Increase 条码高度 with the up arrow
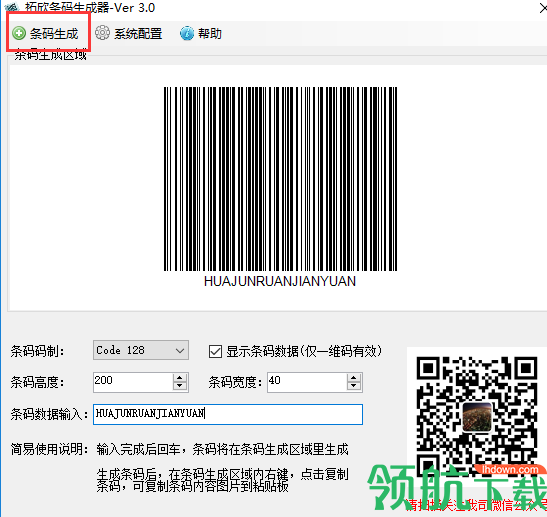Screen dimensions: 547x517 click(x=180, y=378)
